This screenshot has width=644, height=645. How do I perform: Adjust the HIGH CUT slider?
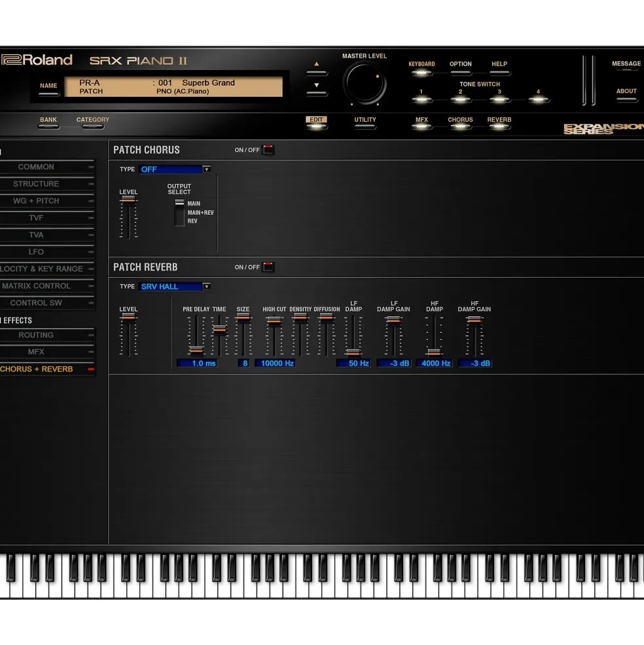click(274, 321)
